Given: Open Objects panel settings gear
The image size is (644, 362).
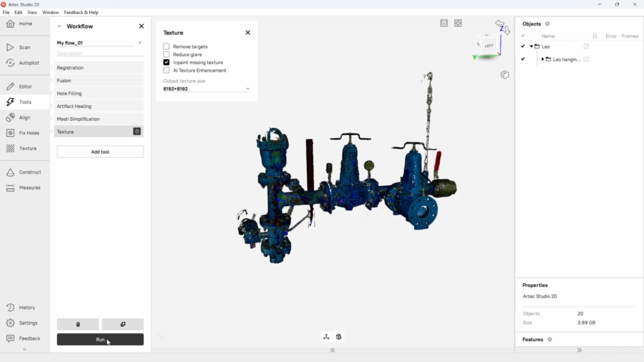Looking at the screenshot, I should click(547, 24).
